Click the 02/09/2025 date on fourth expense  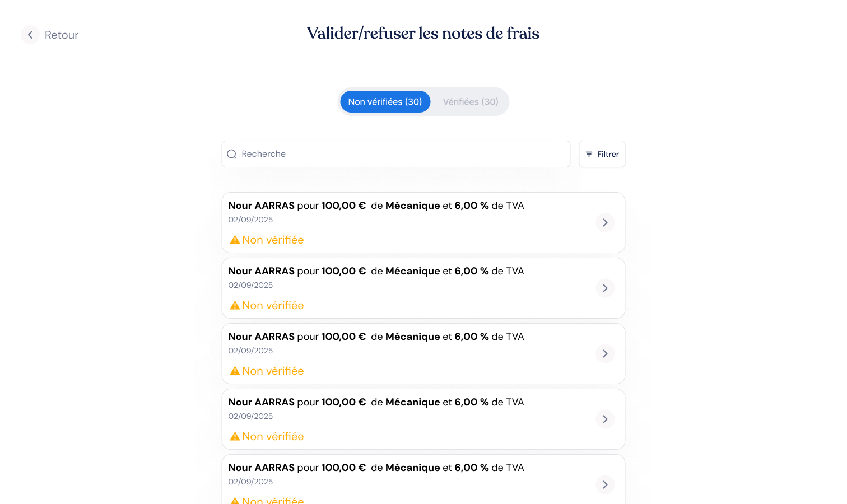[250, 416]
